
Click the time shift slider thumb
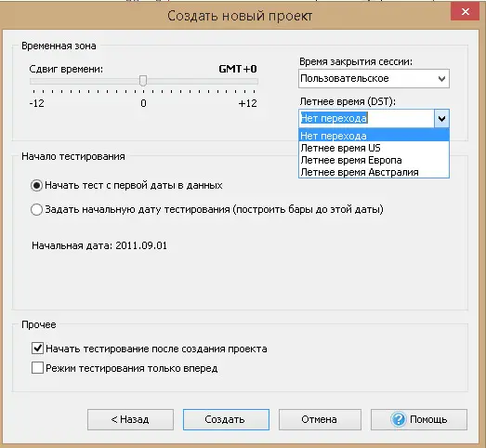(143, 81)
